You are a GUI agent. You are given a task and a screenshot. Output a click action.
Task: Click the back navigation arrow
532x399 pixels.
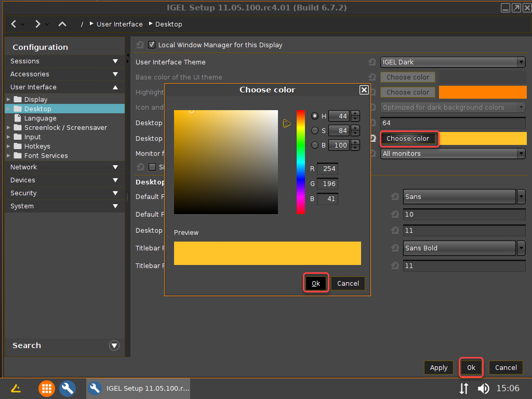tap(13, 24)
